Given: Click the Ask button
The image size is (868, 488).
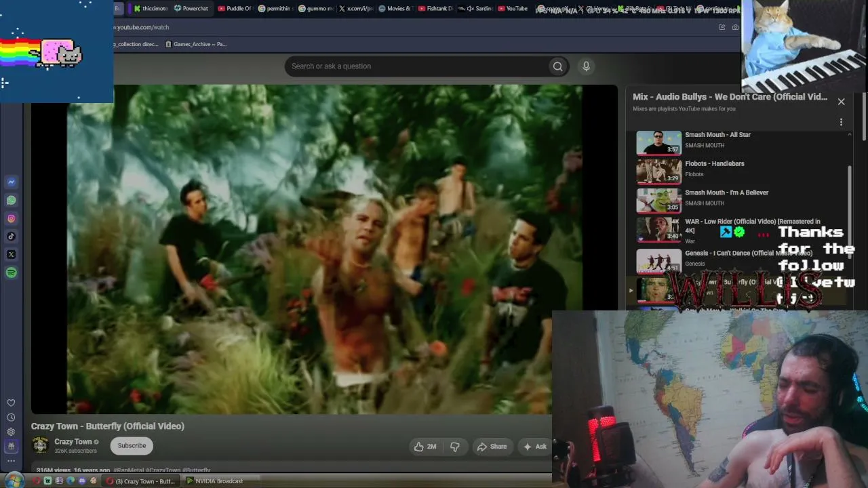Looking at the screenshot, I should point(534,446).
